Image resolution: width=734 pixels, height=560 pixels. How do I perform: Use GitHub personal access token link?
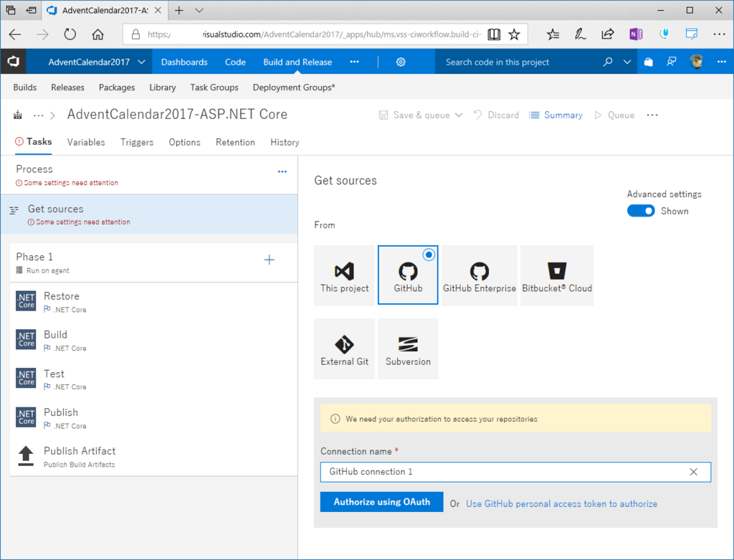coord(561,504)
